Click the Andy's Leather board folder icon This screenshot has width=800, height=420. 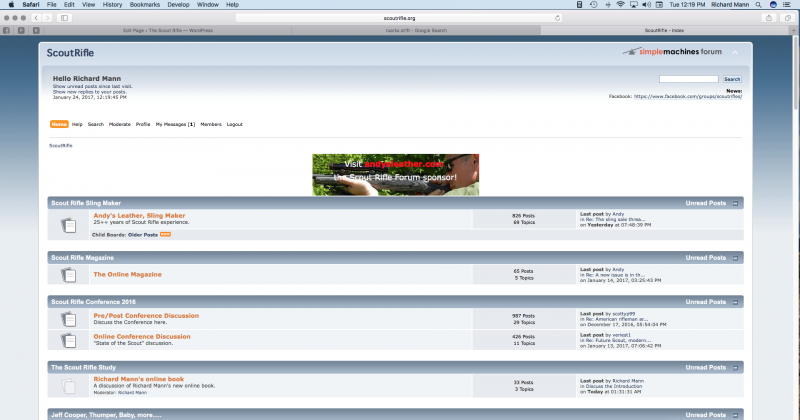pyautogui.click(x=68, y=225)
